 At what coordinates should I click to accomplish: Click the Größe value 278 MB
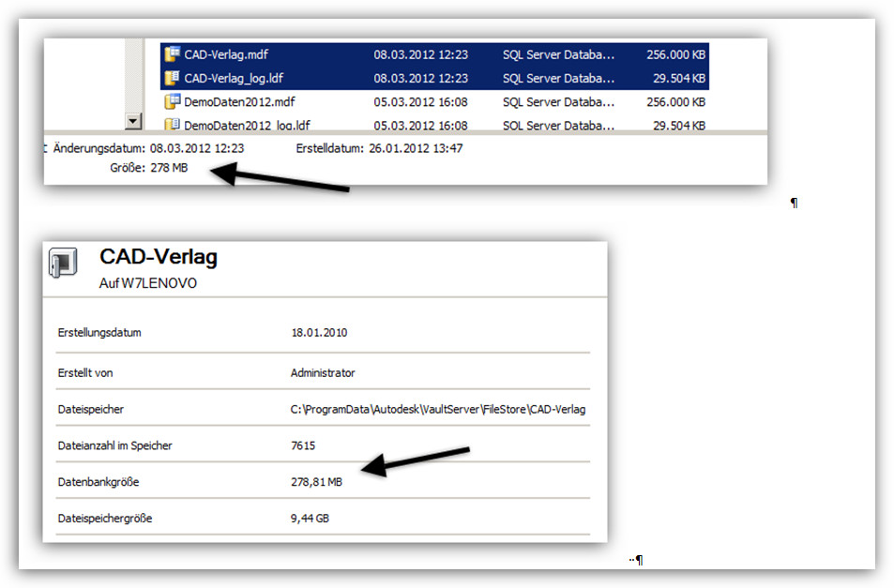169,168
